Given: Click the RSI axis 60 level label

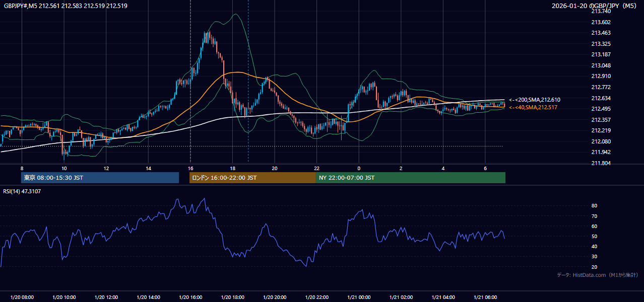Looking at the screenshot, I should click(595, 226).
